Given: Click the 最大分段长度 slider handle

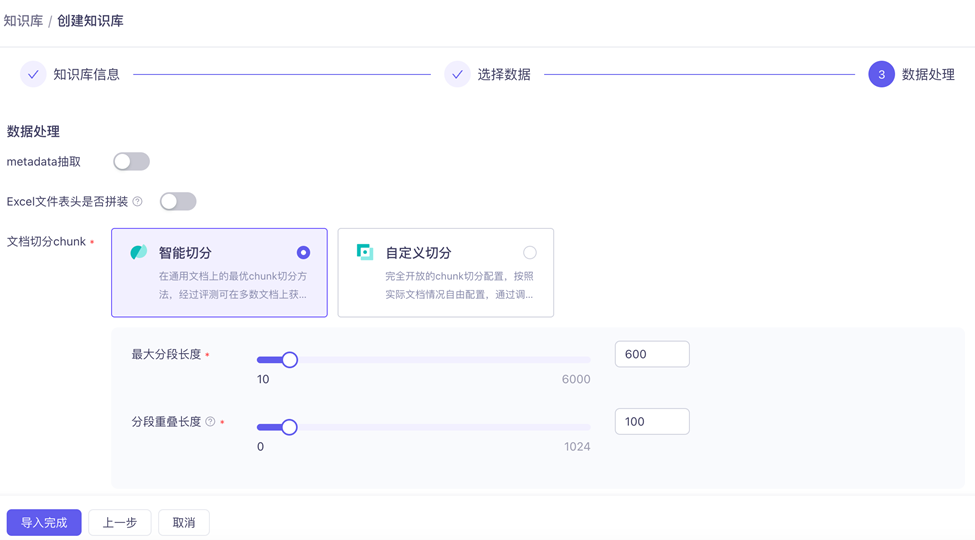Looking at the screenshot, I should [290, 360].
